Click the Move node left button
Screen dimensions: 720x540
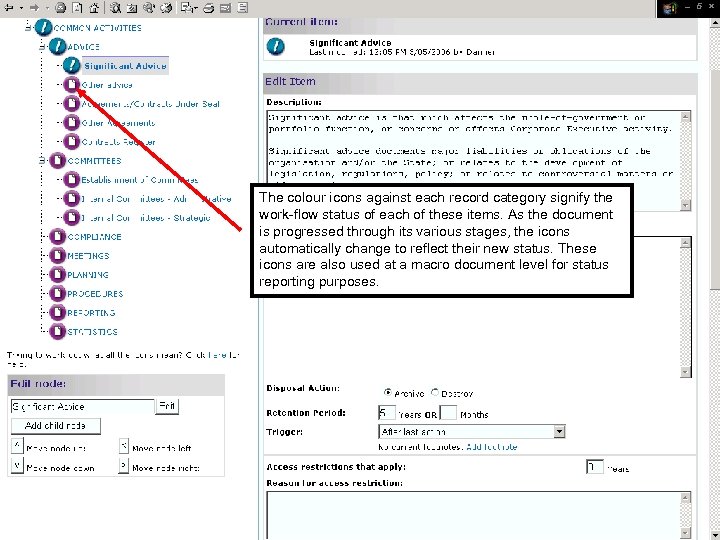click(x=124, y=445)
